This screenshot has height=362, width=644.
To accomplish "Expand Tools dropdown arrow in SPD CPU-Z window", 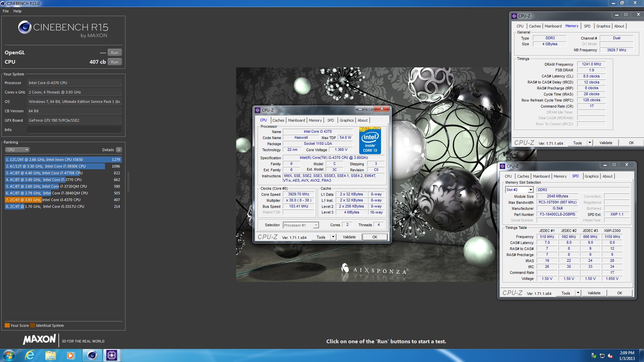I will 578,293.
